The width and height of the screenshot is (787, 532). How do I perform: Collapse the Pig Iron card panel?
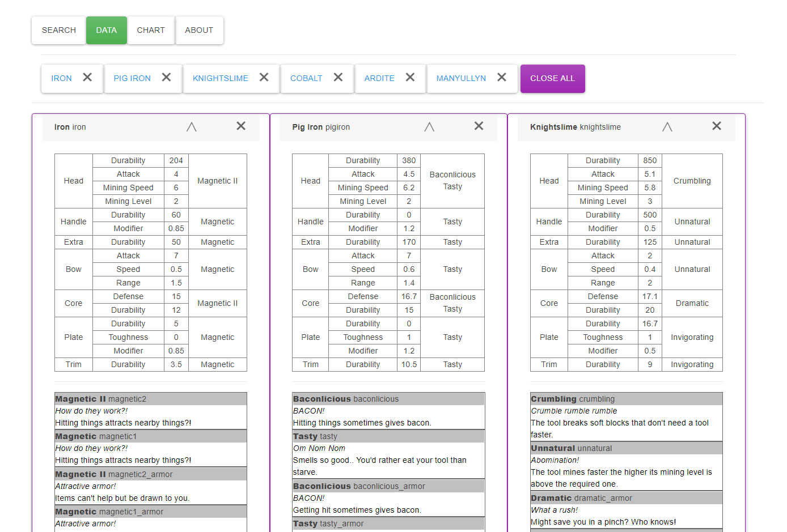tap(429, 127)
